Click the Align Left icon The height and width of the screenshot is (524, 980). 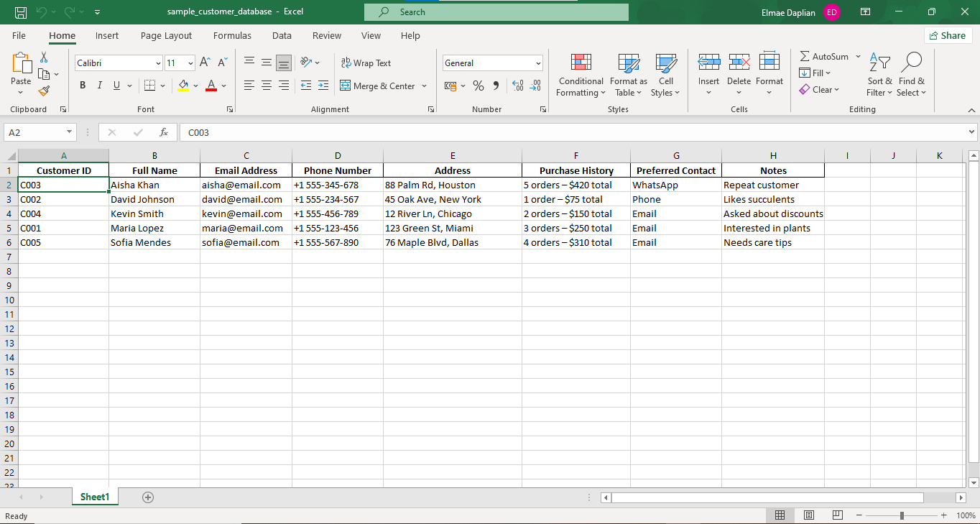point(249,86)
